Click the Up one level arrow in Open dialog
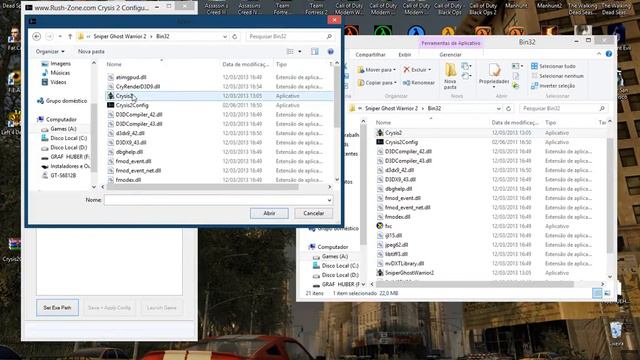This screenshot has height=360, width=640. (70, 36)
